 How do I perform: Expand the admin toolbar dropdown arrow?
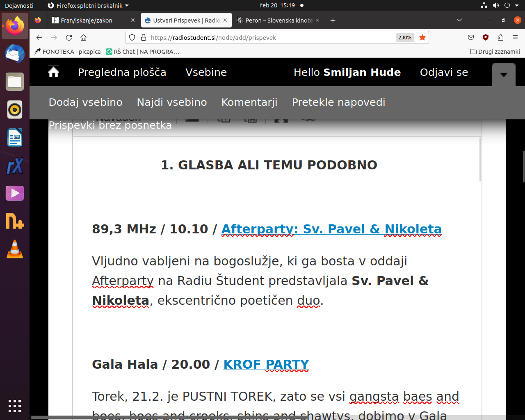504,75
